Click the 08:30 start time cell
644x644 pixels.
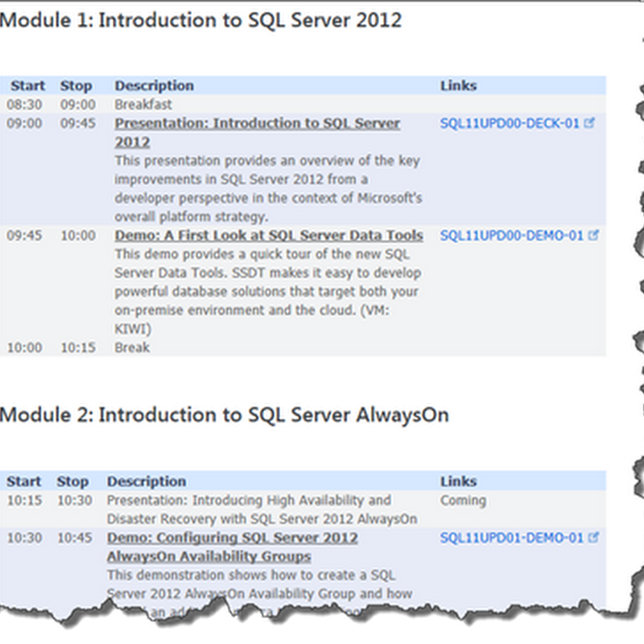[x=24, y=105]
